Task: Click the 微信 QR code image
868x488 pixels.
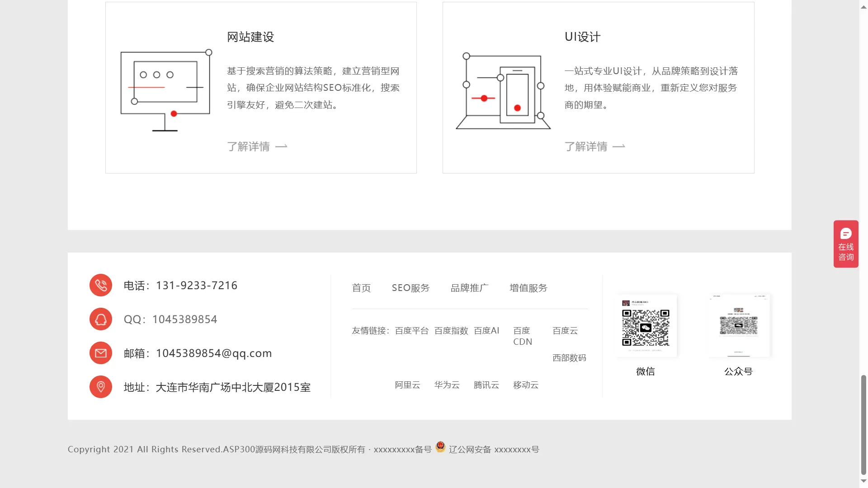Action: click(x=646, y=324)
